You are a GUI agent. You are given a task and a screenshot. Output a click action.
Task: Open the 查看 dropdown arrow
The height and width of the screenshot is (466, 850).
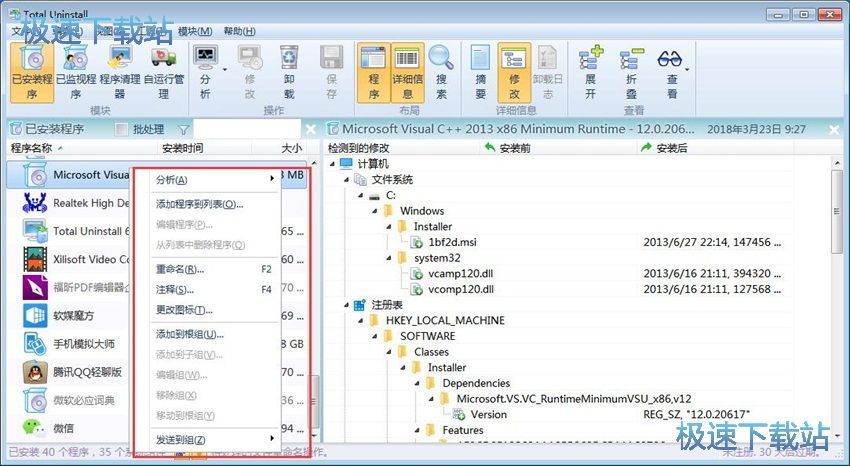[x=687, y=70]
